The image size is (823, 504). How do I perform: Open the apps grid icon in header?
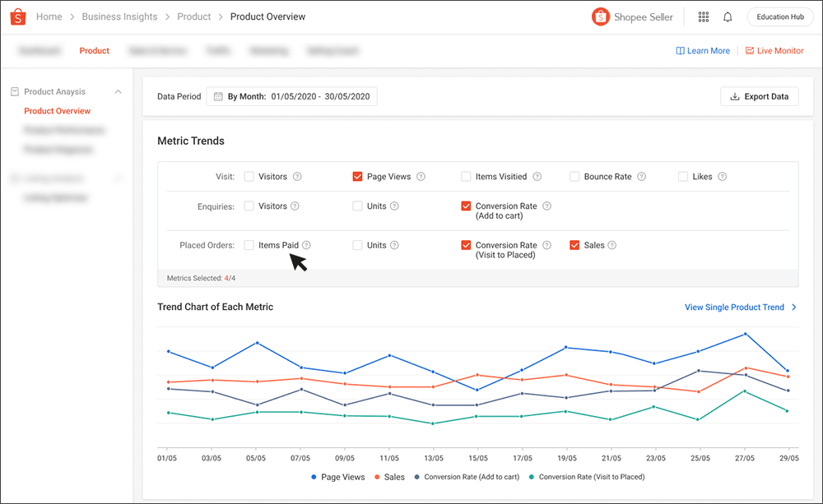704,16
